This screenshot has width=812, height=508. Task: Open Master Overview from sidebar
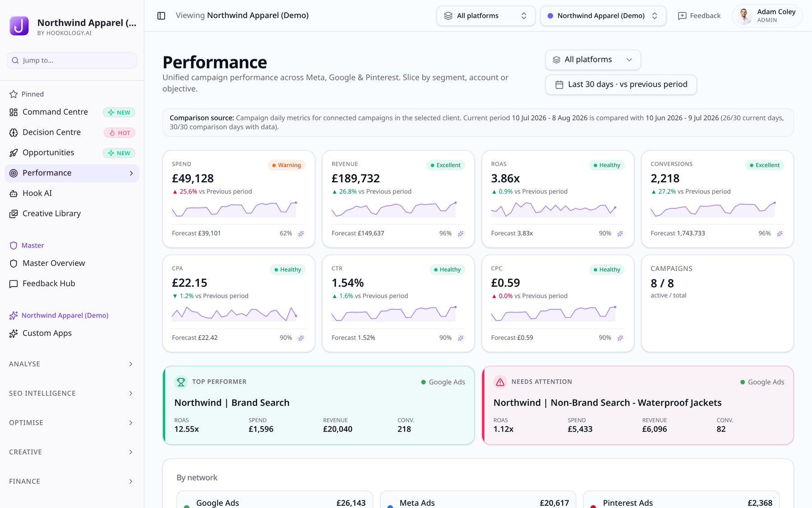[x=72, y=263]
